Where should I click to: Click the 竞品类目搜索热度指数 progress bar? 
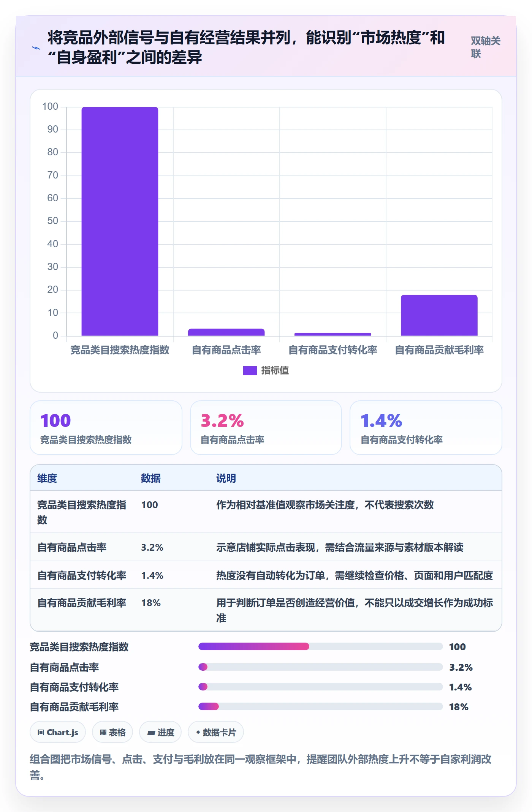[321, 646]
